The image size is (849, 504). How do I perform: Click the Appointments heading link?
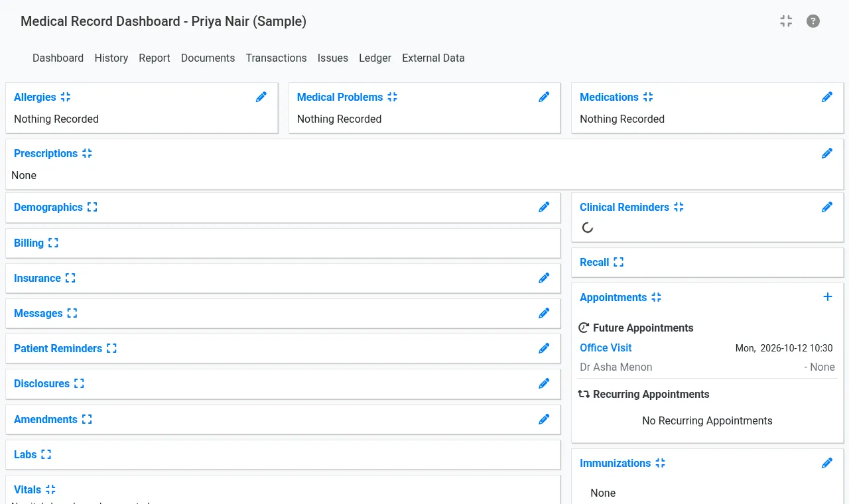[613, 297]
